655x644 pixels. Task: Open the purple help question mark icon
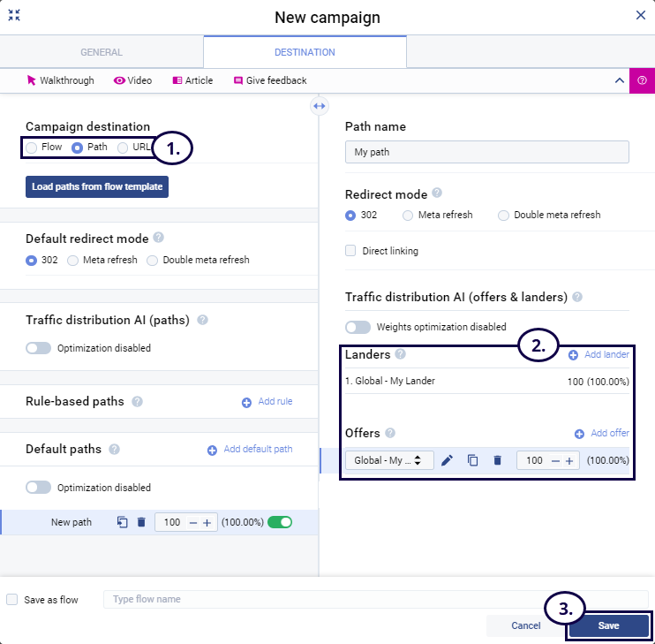coord(642,80)
